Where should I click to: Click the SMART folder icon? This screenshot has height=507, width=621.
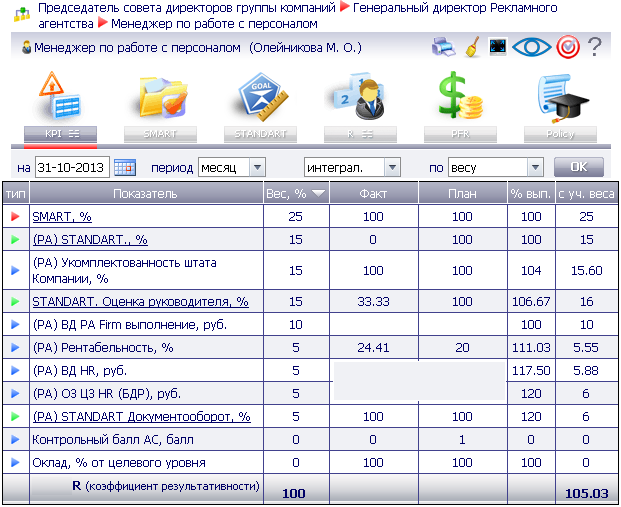tap(162, 97)
